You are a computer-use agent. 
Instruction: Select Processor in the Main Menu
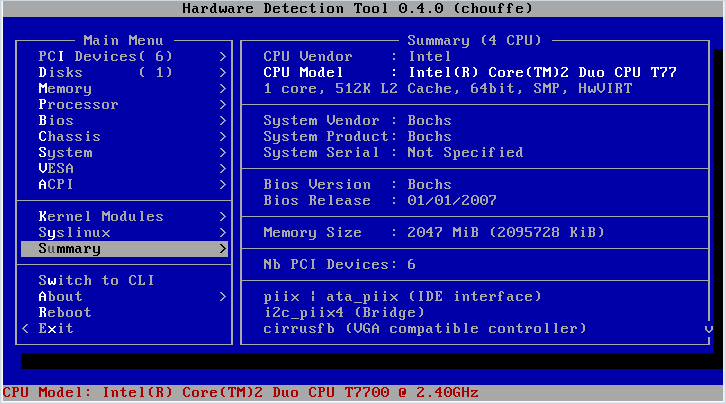[x=124, y=105]
